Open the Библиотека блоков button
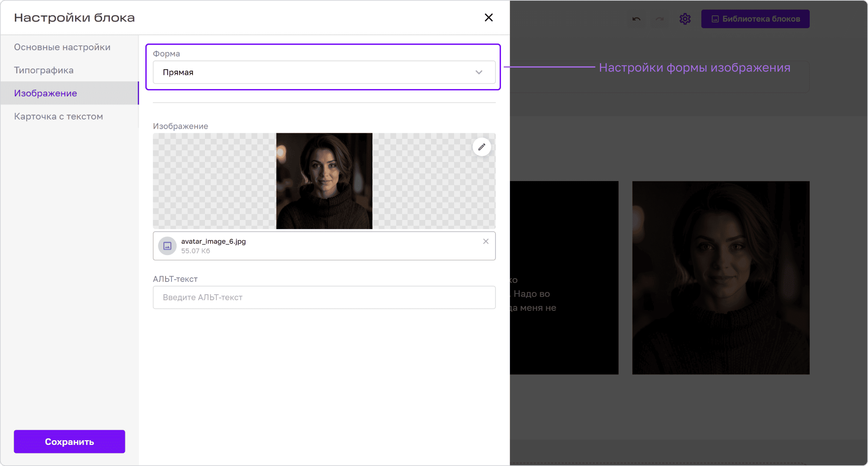Screen dimensions: 868x466 (755, 19)
